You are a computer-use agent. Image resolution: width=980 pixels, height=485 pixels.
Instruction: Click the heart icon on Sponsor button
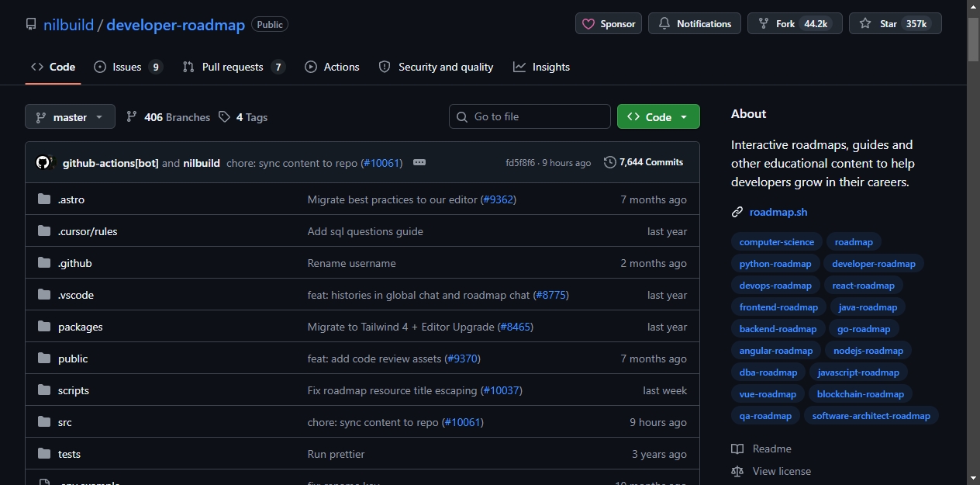[x=588, y=24]
